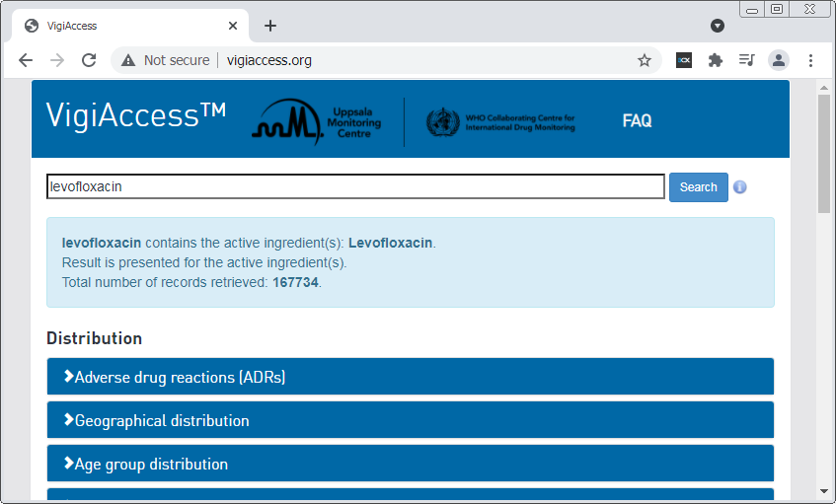
Task: Click the black square extension icon
Action: [x=683, y=60]
